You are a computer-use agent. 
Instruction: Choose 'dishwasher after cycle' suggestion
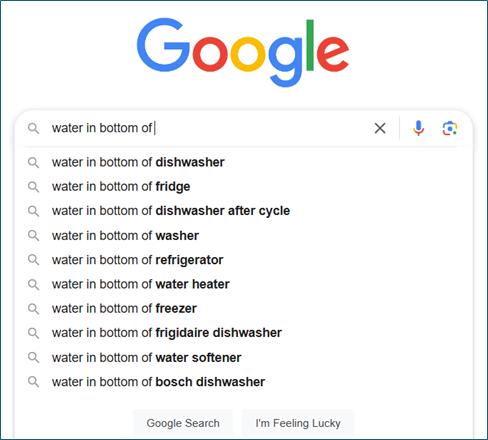(x=244, y=211)
